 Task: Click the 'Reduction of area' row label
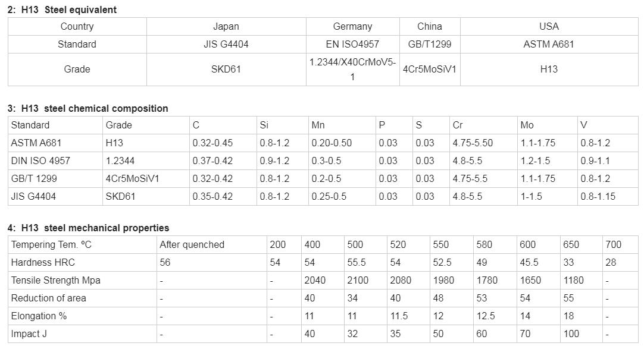(x=48, y=298)
